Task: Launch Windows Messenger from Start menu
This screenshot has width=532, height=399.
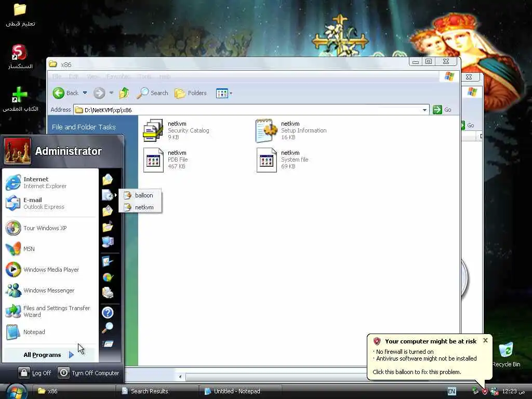Action: coord(50,290)
